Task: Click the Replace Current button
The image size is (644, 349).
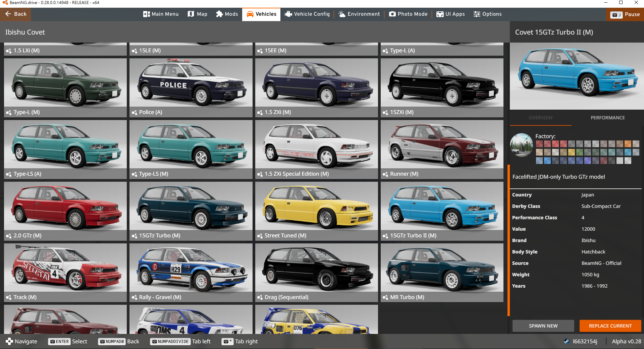Action: click(610, 326)
